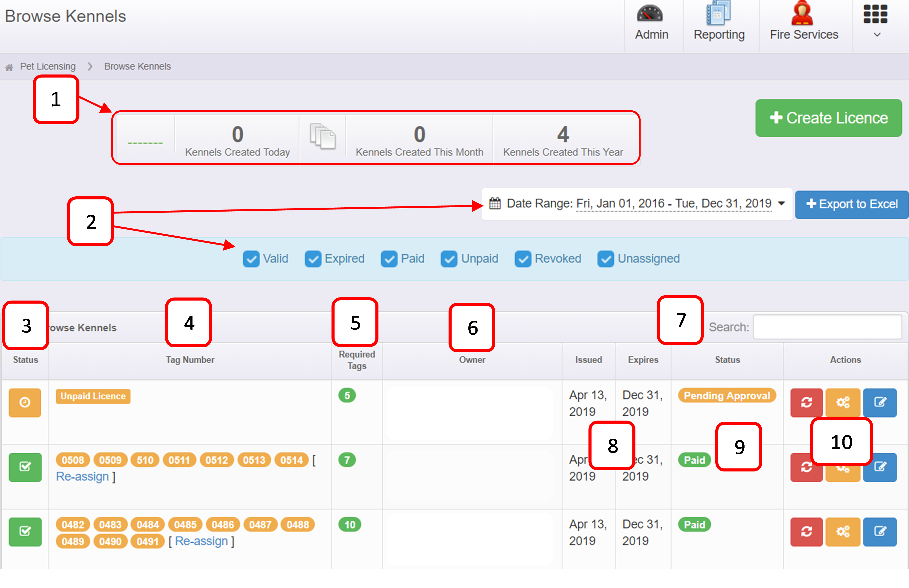
Task: Uncheck the Expired filter checkbox
Action: pos(313,259)
